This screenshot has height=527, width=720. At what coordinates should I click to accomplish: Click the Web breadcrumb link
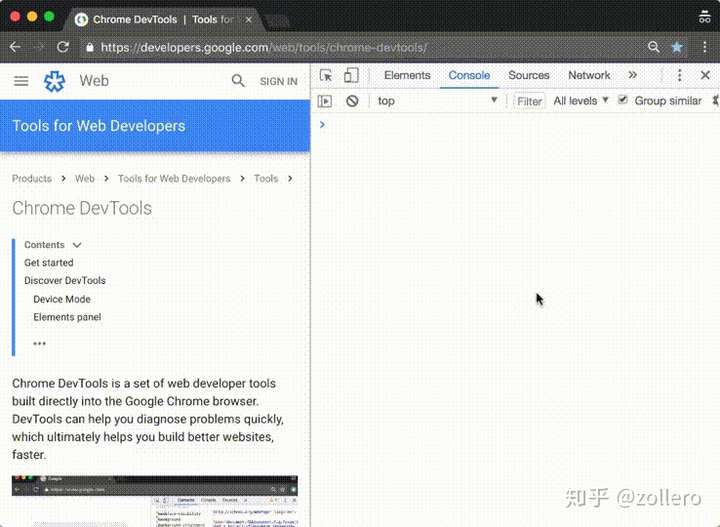click(x=85, y=179)
